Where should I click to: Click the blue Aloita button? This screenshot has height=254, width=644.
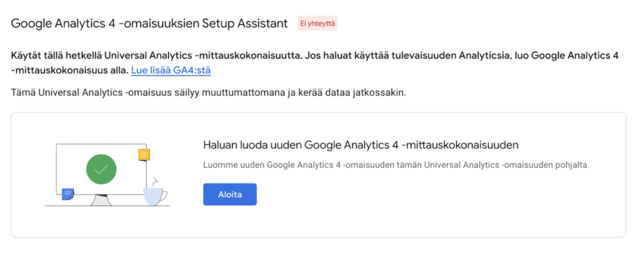230,194
